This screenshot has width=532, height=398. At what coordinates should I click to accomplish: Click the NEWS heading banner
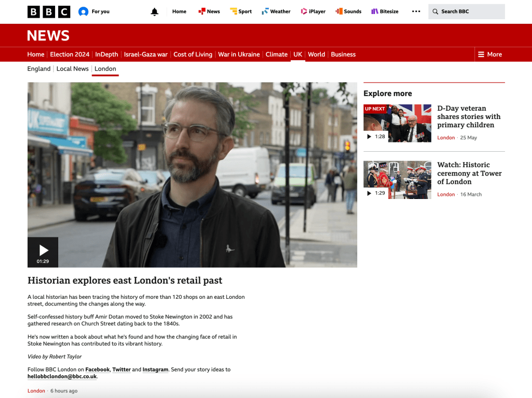click(x=48, y=35)
